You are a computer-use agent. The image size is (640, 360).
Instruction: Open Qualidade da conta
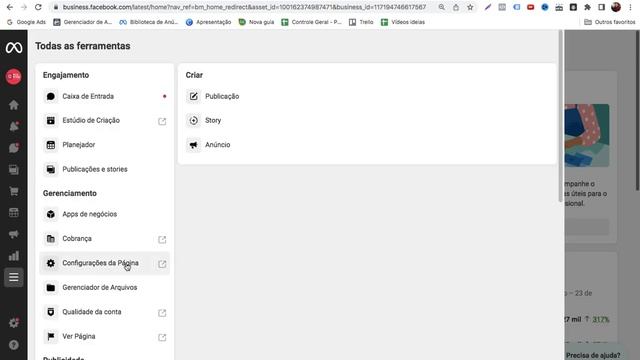(104, 312)
